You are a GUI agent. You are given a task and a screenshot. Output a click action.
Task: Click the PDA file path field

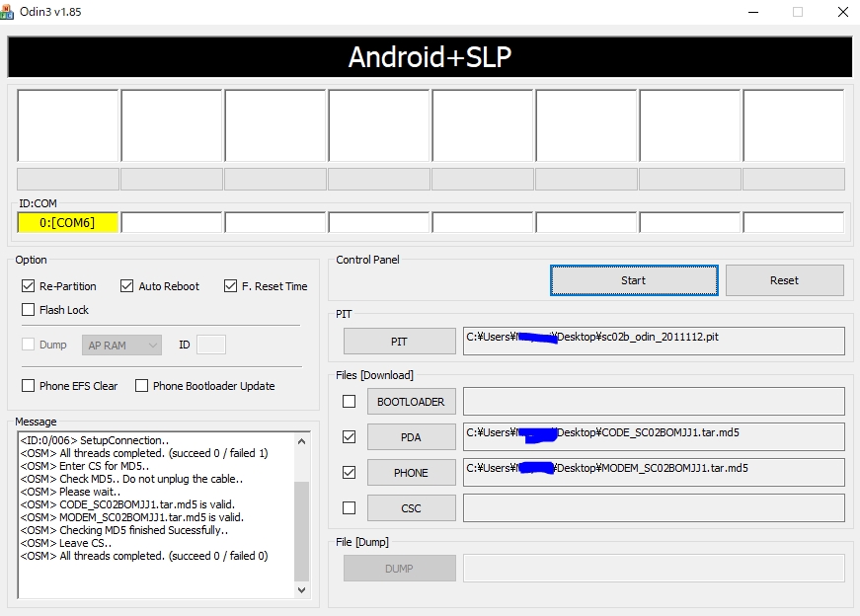pos(654,436)
